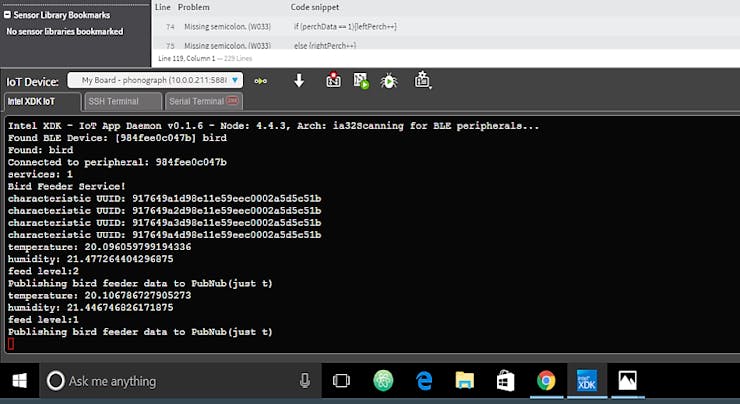Click the debug bug icon
This screenshot has width=740, height=404.
(389, 81)
